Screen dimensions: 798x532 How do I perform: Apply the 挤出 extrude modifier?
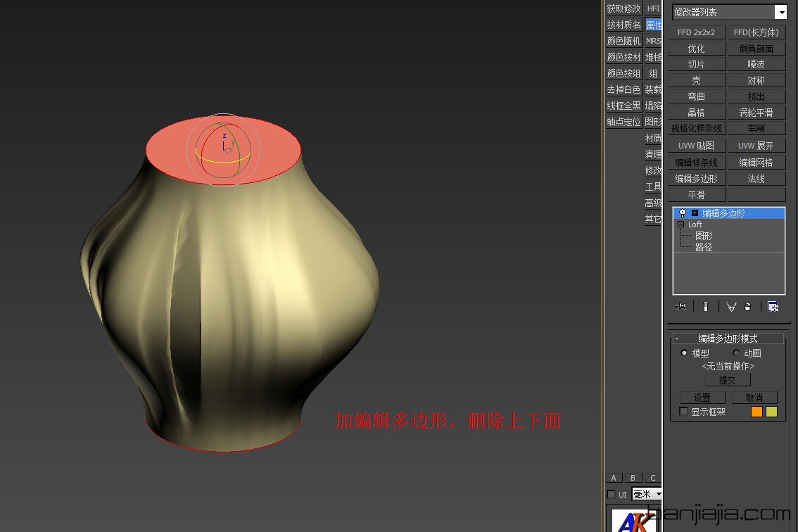(x=756, y=96)
